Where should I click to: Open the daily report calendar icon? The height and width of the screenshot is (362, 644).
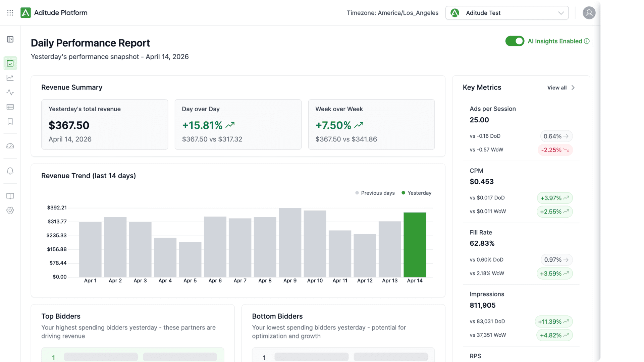10,63
